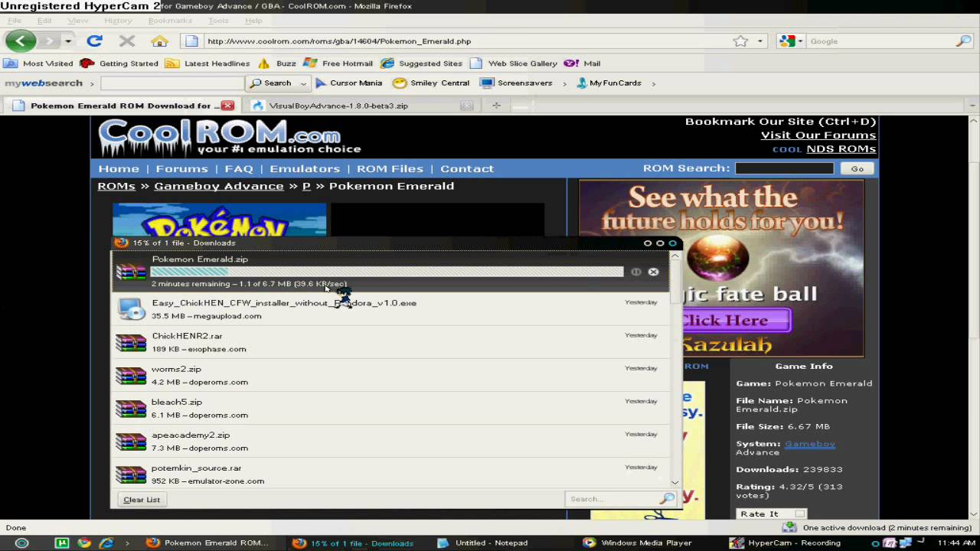The width and height of the screenshot is (980, 551).
Task: Click the Latest Headlines bookmark
Action: click(207, 64)
